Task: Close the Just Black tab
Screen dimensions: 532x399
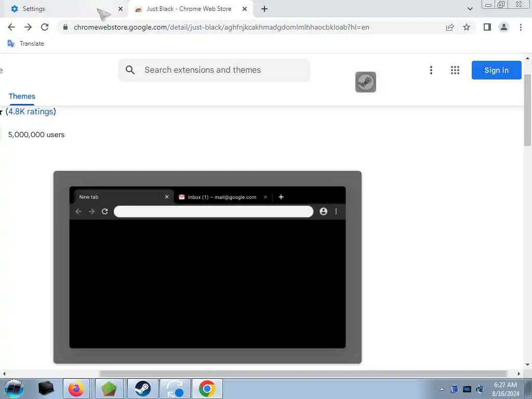Action: click(x=245, y=9)
